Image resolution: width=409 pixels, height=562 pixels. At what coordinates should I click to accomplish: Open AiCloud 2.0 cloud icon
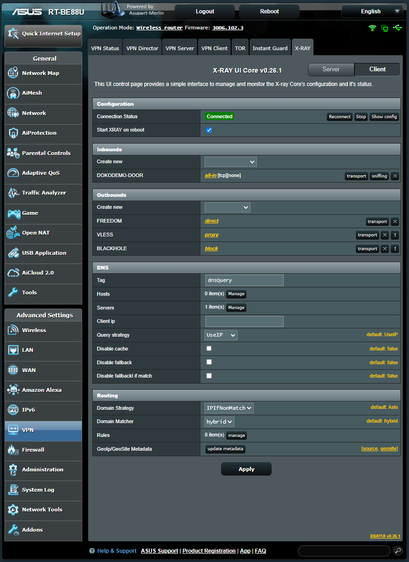pos(13,273)
